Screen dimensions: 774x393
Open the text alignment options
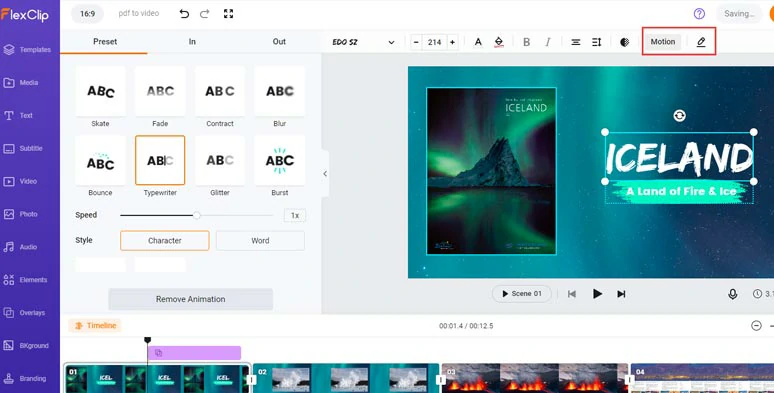click(x=575, y=42)
